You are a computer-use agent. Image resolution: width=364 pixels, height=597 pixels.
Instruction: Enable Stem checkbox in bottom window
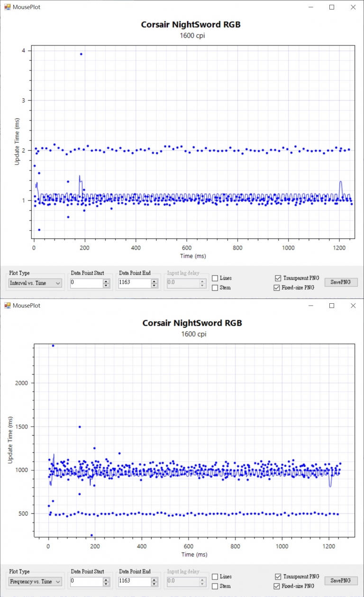tap(215, 586)
